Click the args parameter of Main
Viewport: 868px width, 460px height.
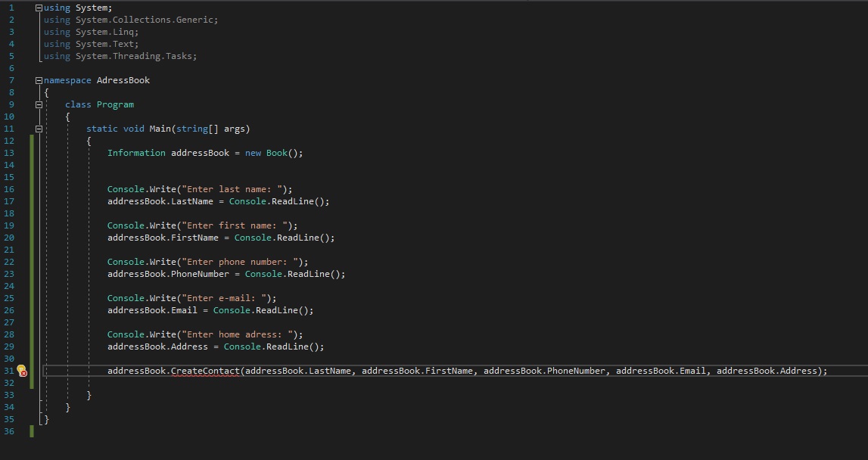coord(234,129)
